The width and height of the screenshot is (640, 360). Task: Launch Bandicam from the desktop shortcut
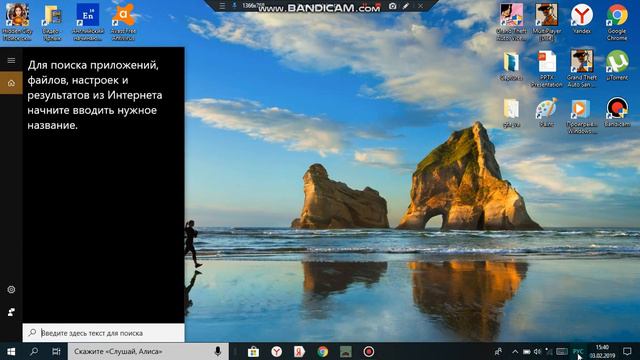click(617, 112)
